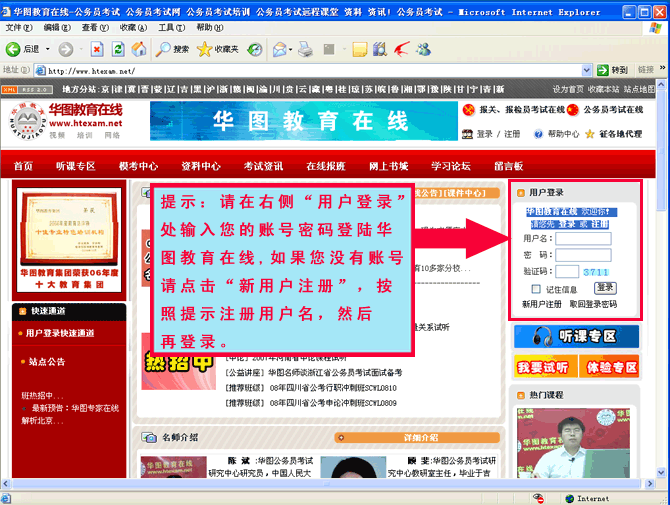Open the 帮助(H) menu
670x505 pixels.
209,28
